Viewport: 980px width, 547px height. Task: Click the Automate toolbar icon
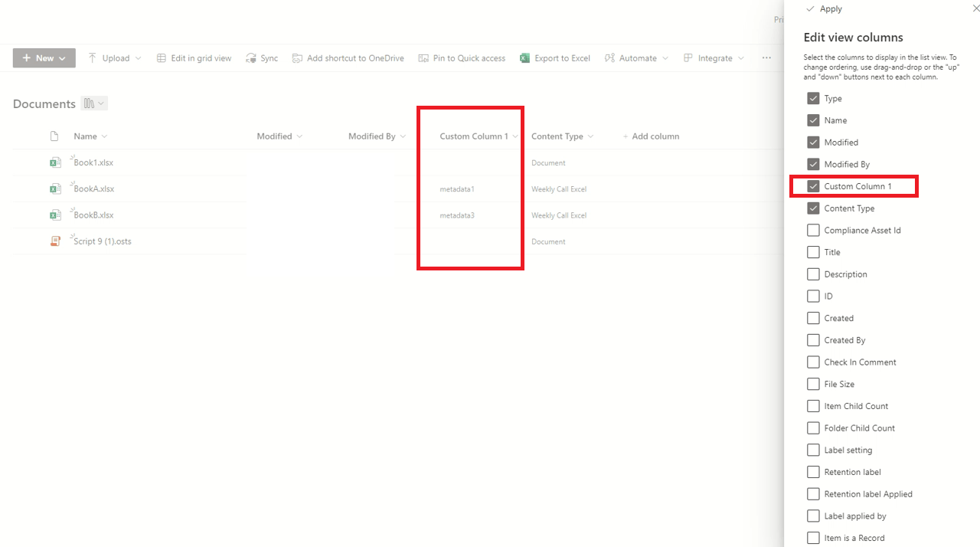pos(609,57)
